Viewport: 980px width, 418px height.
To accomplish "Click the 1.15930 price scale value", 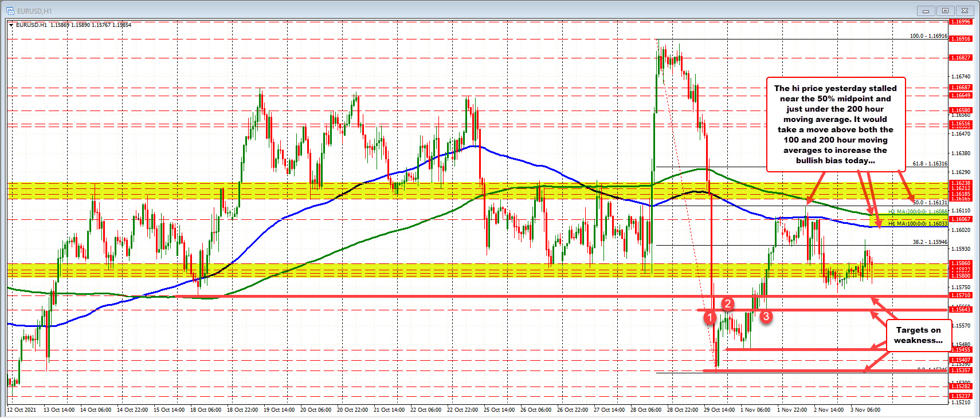I will click(x=961, y=249).
